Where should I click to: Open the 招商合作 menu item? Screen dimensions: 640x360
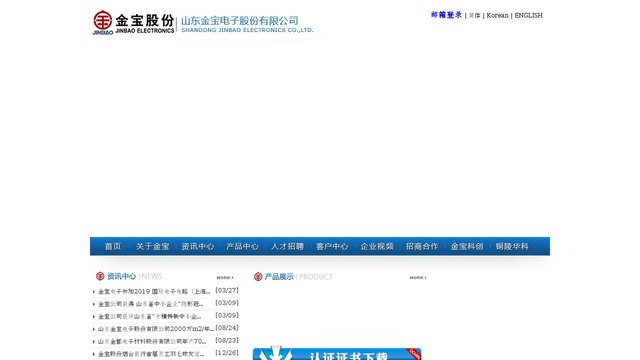[422, 246]
